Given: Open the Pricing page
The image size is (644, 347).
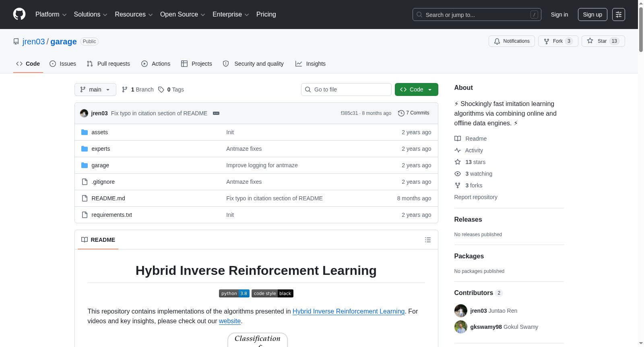Looking at the screenshot, I should click(x=266, y=15).
